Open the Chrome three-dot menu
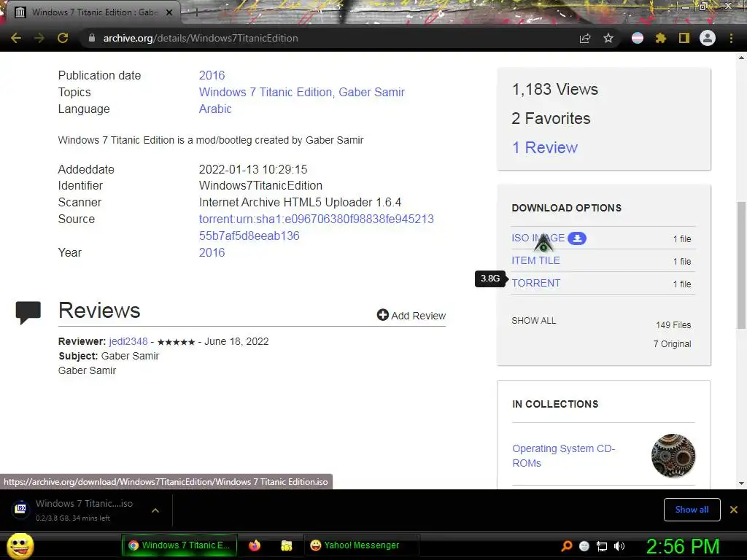 click(731, 38)
